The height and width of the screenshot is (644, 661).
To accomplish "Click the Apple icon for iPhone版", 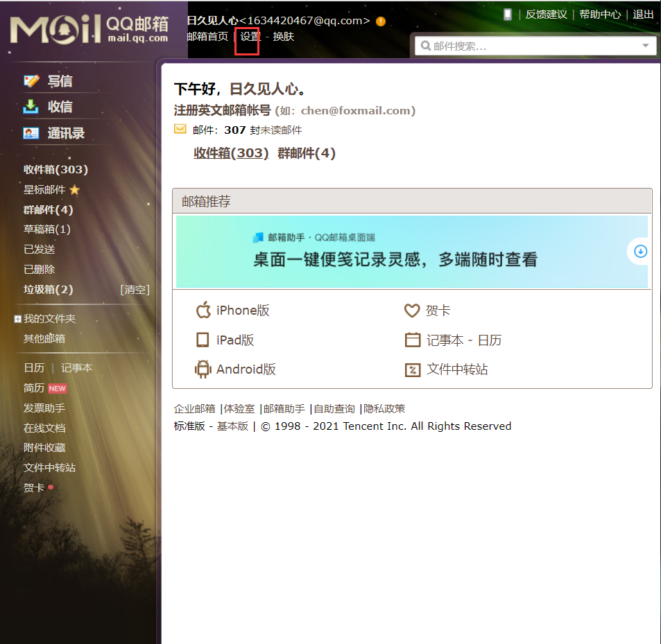I will click(x=203, y=310).
